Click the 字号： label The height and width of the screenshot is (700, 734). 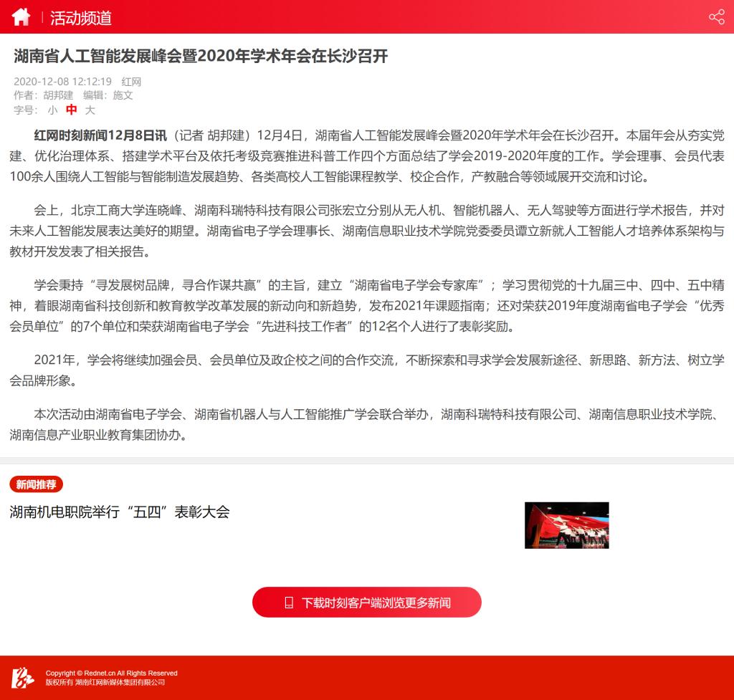click(x=26, y=110)
